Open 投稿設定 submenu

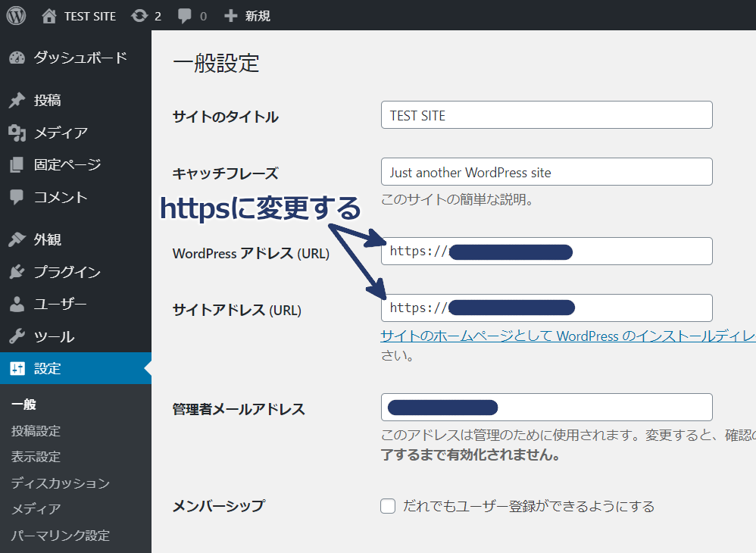coord(36,430)
